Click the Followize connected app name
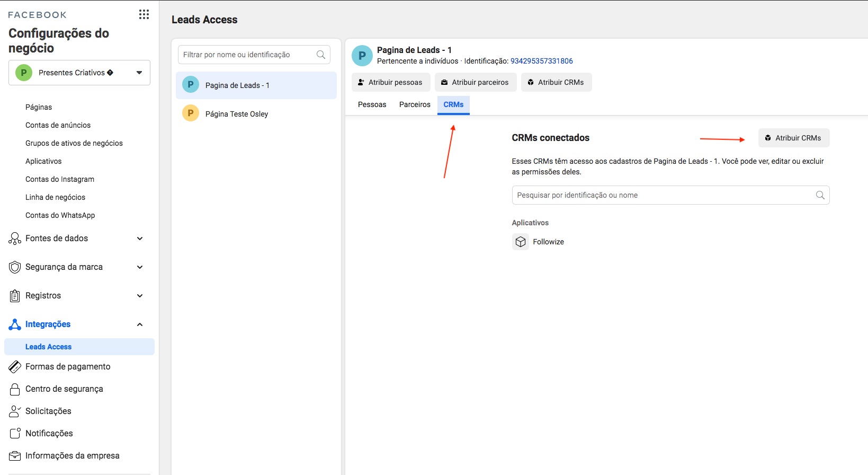The image size is (868, 475). click(548, 242)
